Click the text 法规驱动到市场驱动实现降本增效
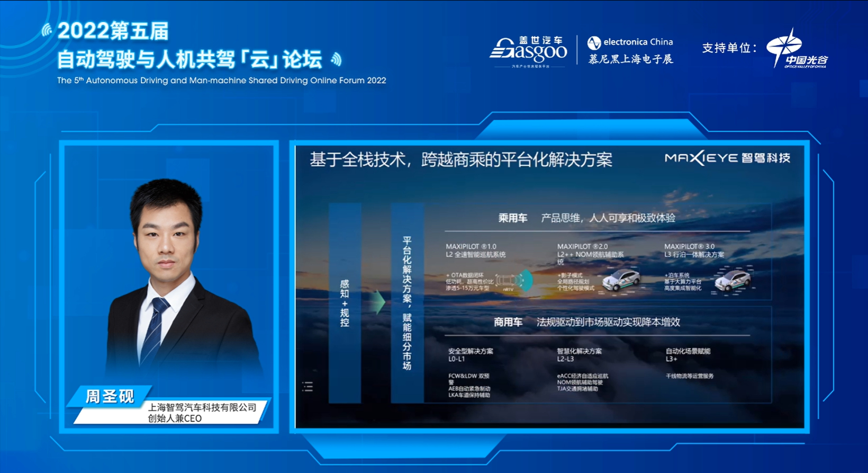The width and height of the screenshot is (868, 473). pos(608,322)
